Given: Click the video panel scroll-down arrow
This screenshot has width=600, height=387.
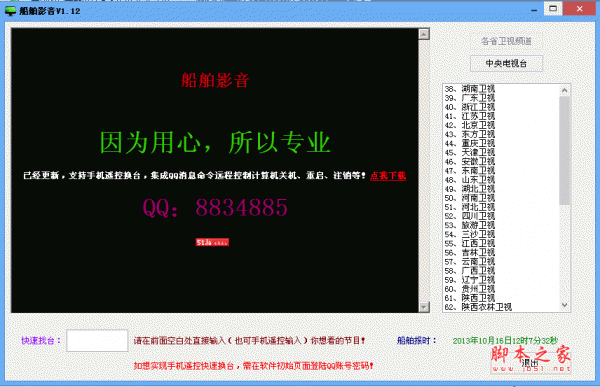Looking at the screenshot, I should coord(424,307).
